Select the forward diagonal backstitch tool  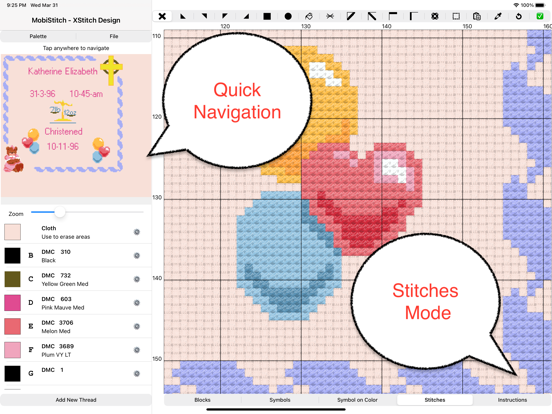coord(351,16)
